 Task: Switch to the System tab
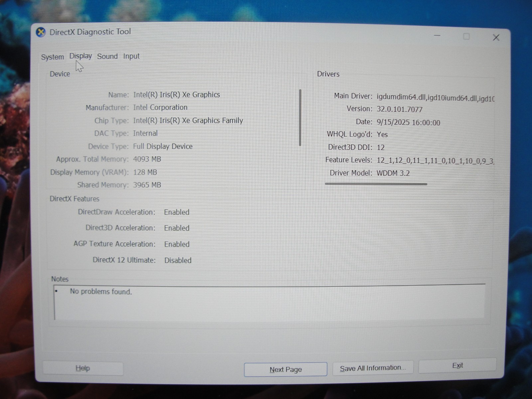pos(53,57)
